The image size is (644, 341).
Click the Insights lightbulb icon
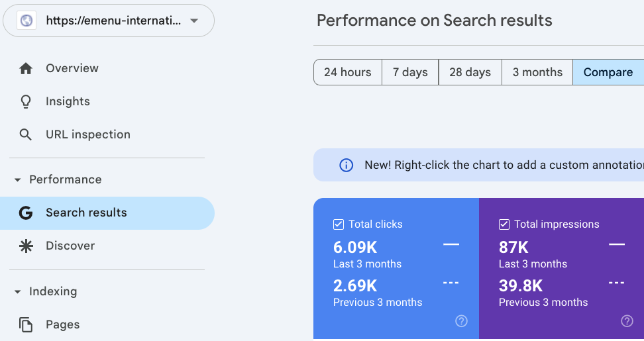pyautogui.click(x=26, y=102)
